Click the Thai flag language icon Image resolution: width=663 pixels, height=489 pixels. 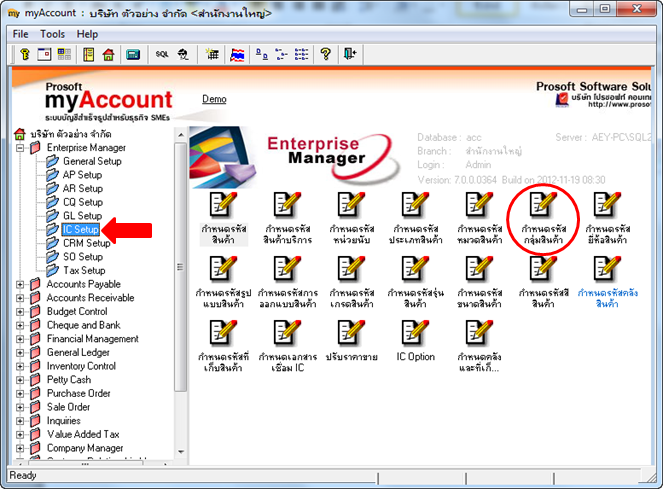237,54
